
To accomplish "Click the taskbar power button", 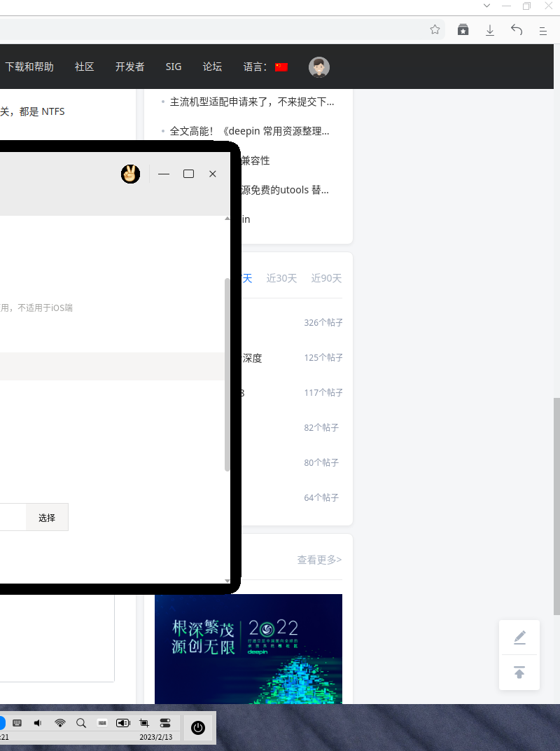I will click(198, 727).
